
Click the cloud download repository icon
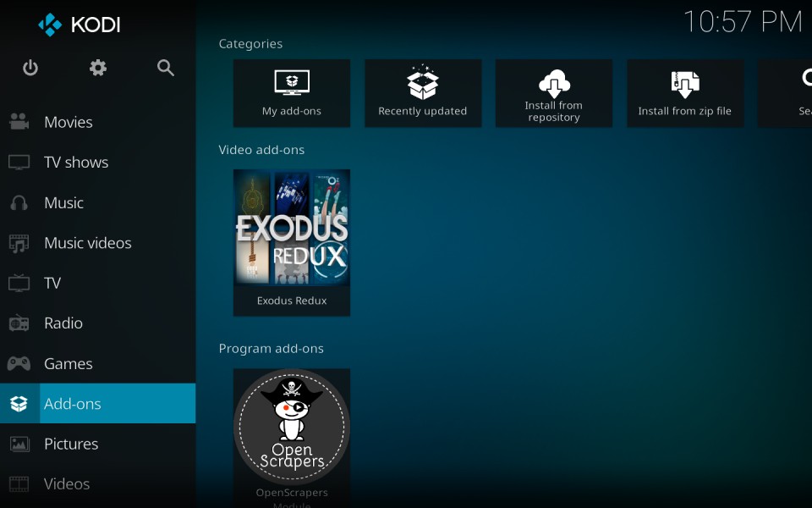(554, 83)
